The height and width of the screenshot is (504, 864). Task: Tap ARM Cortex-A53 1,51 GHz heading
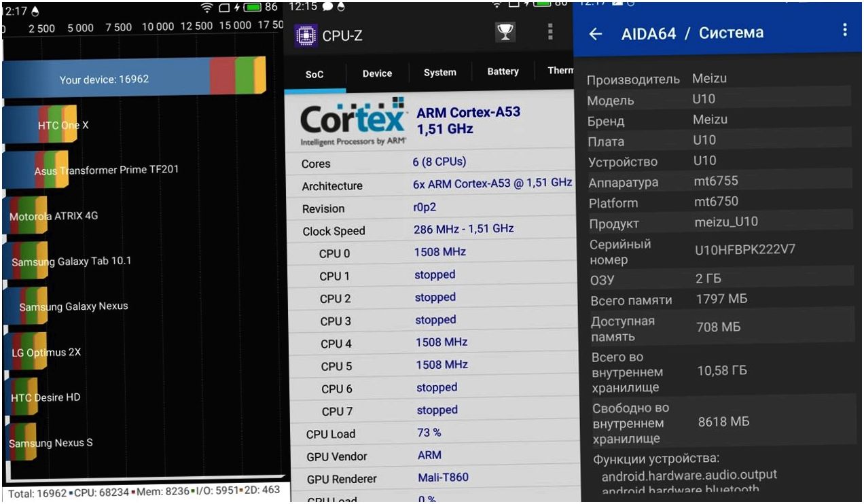[468, 120]
